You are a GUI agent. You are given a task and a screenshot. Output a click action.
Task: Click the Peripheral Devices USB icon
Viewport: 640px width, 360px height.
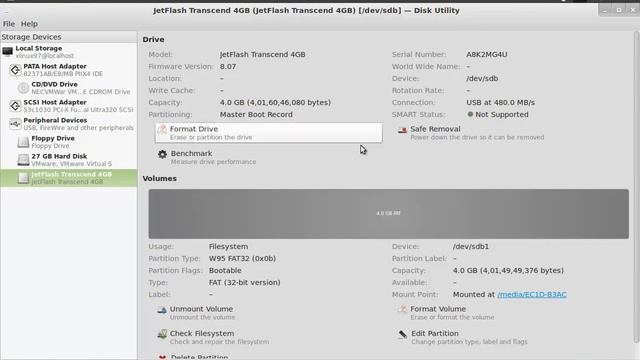point(15,124)
